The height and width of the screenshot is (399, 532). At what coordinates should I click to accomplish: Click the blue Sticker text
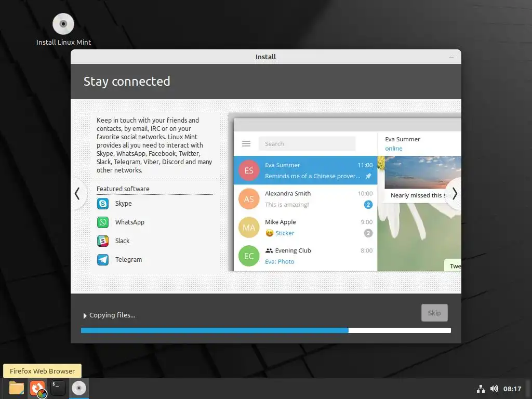pyautogui.click(x=285, y=233)
